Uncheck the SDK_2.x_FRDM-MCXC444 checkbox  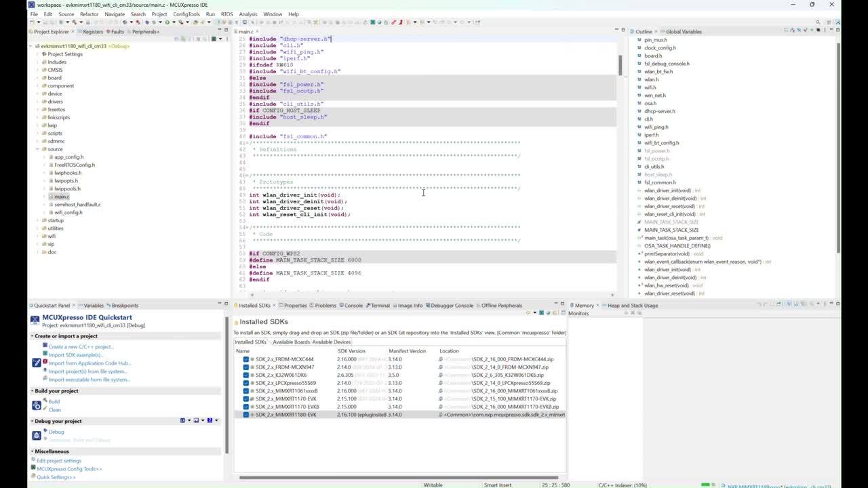click(245, 359)
